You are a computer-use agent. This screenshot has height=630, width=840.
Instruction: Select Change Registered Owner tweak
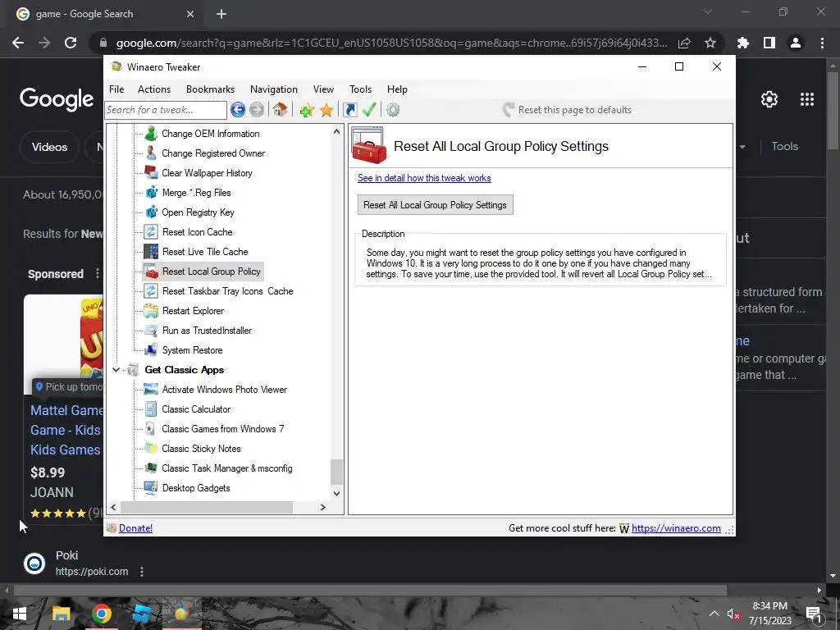tap(212, 153)
